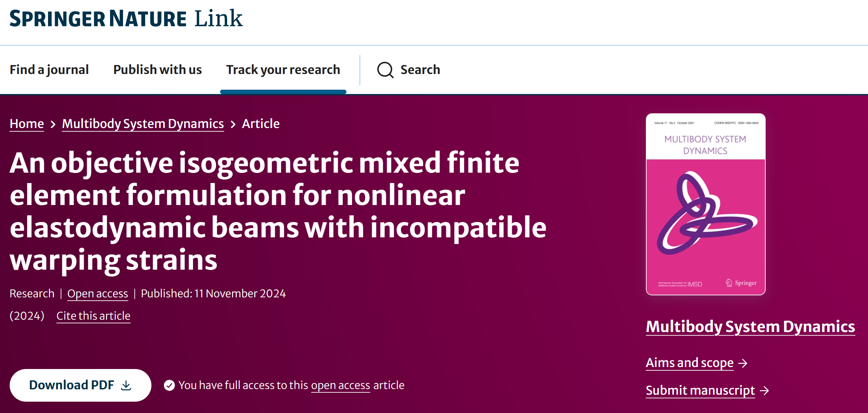Go to the Home breadcrumb link
The width and height of the screenshot is (868, 413).
tap(27, 124)
